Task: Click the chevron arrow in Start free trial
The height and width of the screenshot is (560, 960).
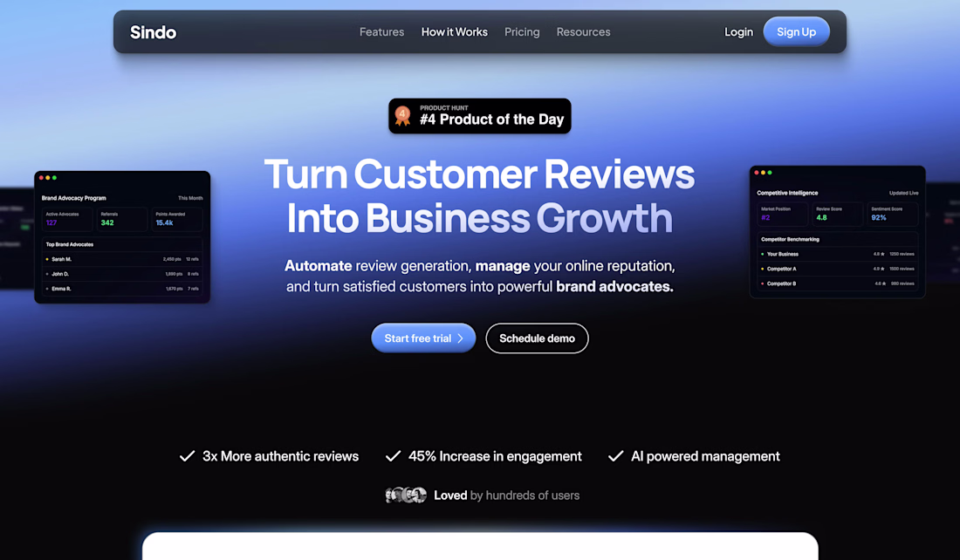Action: point(461,338)
